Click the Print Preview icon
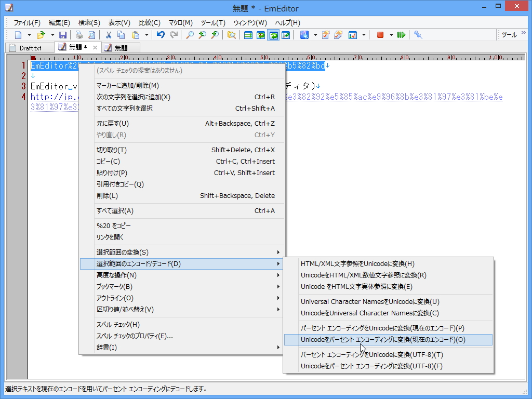The width and height of the screenshot is (532, 399). pyautogui.click(x=91, y=35)
